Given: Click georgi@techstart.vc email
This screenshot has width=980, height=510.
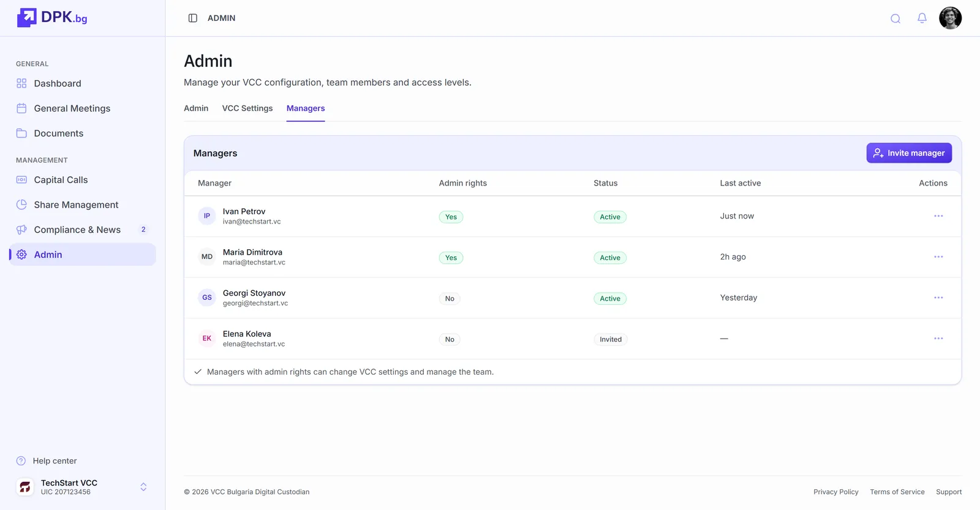Looking at the screenshot, I should click(255, 303).
